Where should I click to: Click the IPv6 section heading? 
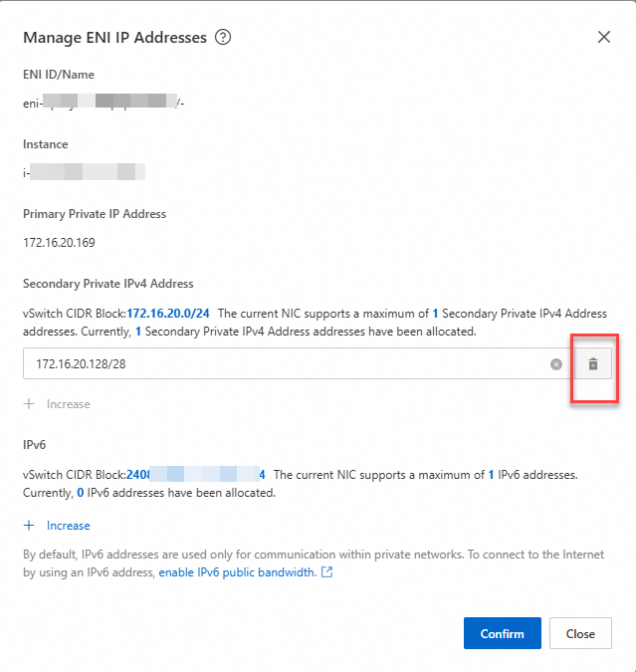click(34, 445)
